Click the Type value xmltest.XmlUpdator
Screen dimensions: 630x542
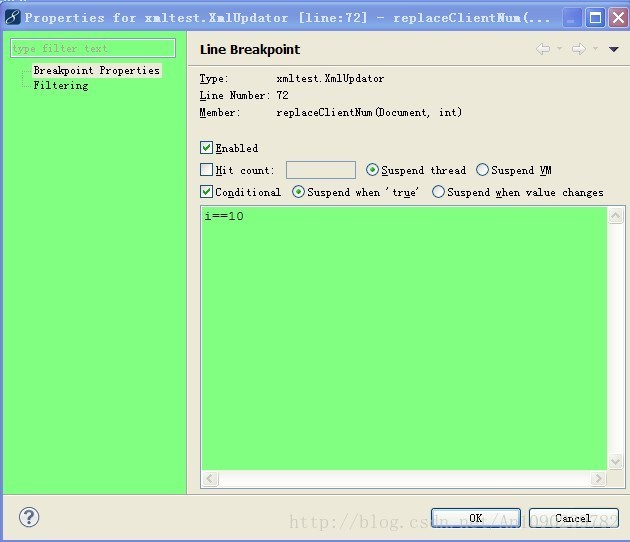pyautogui.click(x=330, y=78)
